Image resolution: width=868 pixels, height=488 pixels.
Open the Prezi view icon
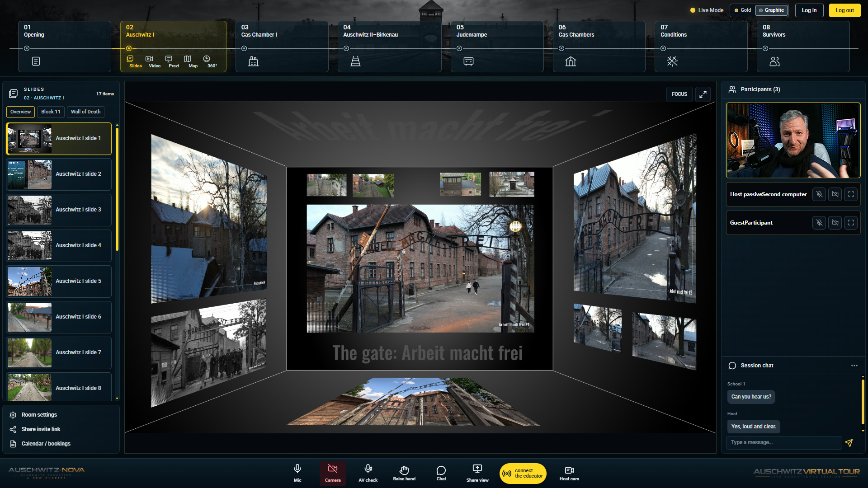(174, 62)
